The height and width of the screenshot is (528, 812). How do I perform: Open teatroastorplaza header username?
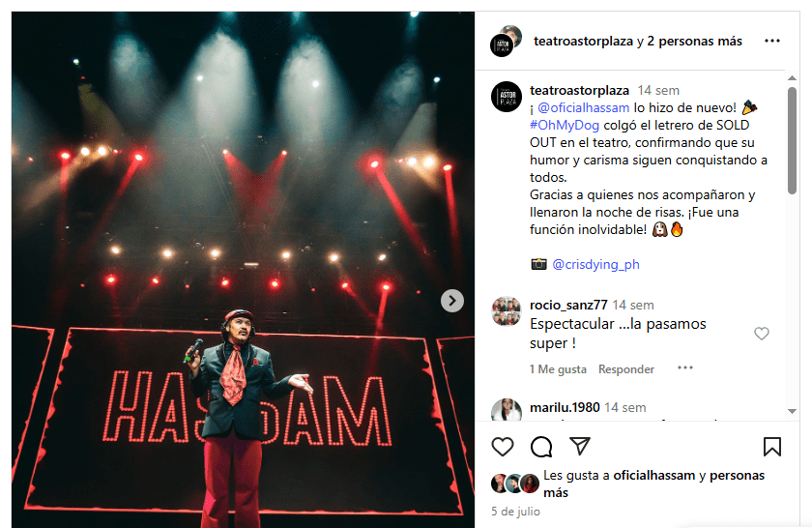[x=583, y=42]
